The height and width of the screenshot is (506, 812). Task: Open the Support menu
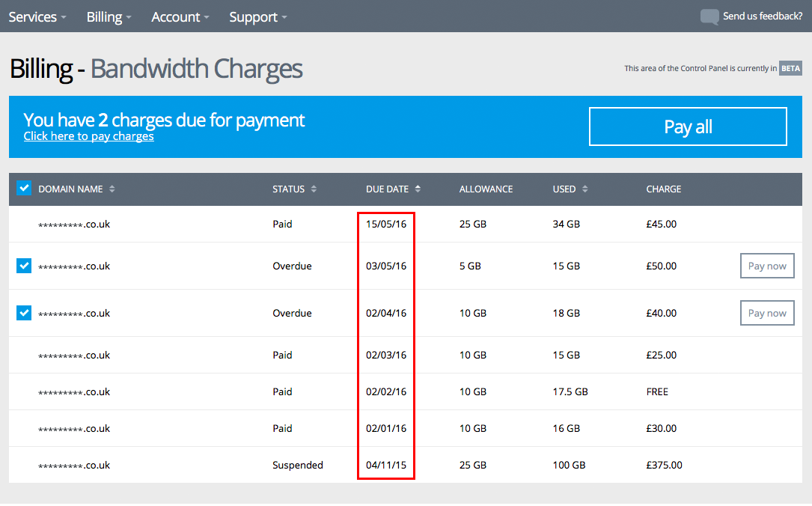point(258,16)
